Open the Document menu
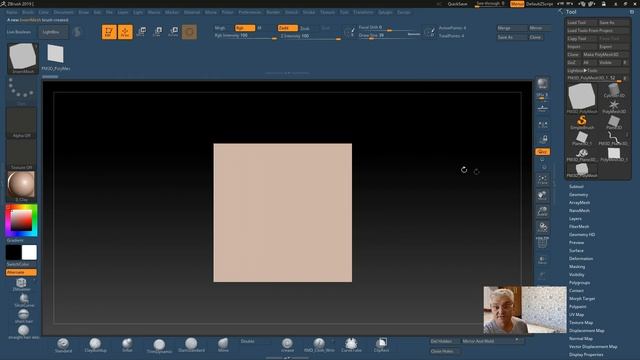Viewport: 640px width, 360px height. point(64,12)
